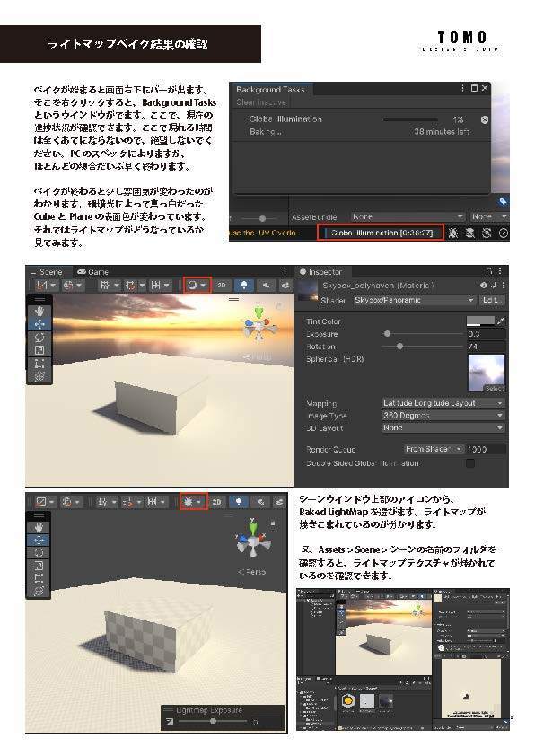Click the Rotation value field showing 74
Image resolution: width=535 pixels, height=756 pixels.
(486, 347)
